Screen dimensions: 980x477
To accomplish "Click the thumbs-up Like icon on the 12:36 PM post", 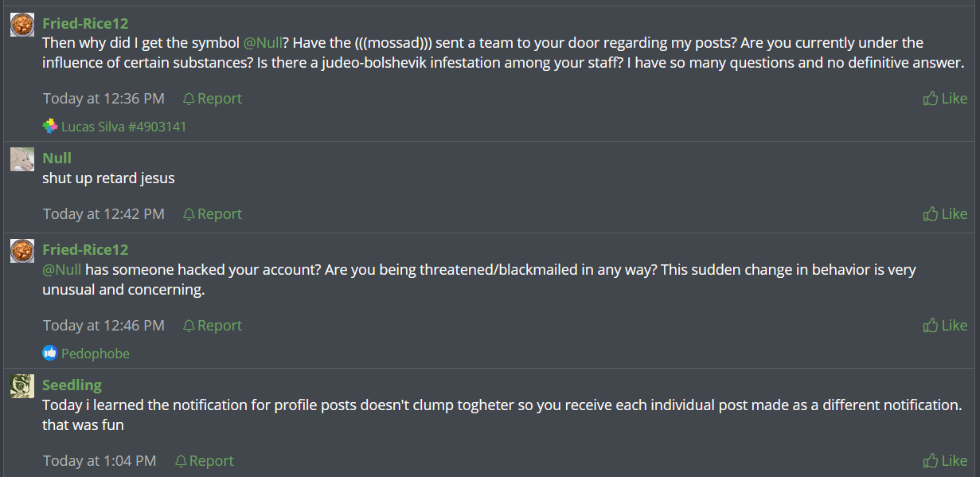I will coord(930,99).
